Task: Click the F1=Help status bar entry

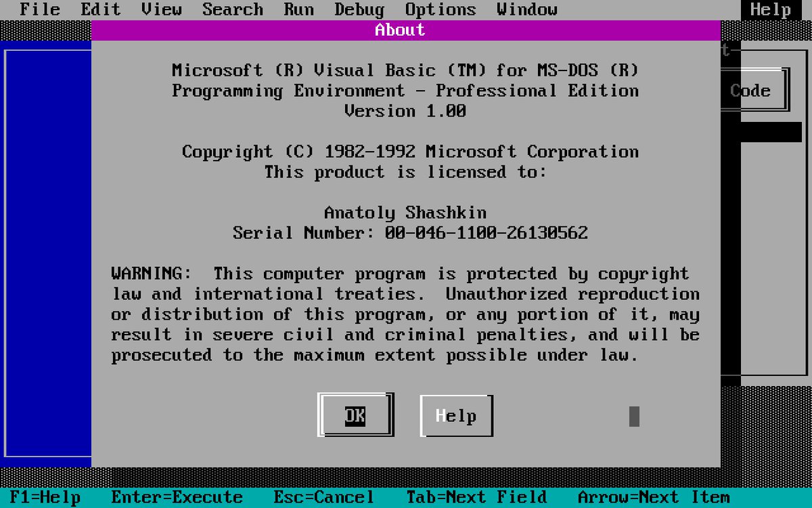Action: [x=45, y=497]
